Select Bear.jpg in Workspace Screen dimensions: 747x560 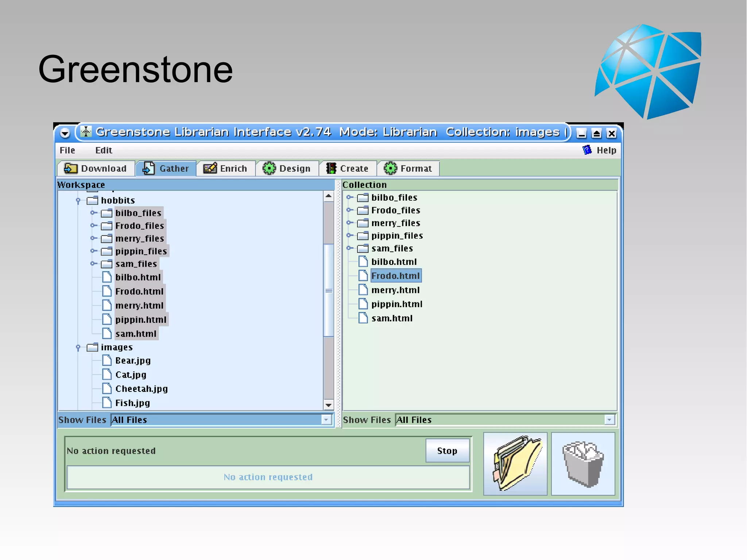(x=133, y=361)
